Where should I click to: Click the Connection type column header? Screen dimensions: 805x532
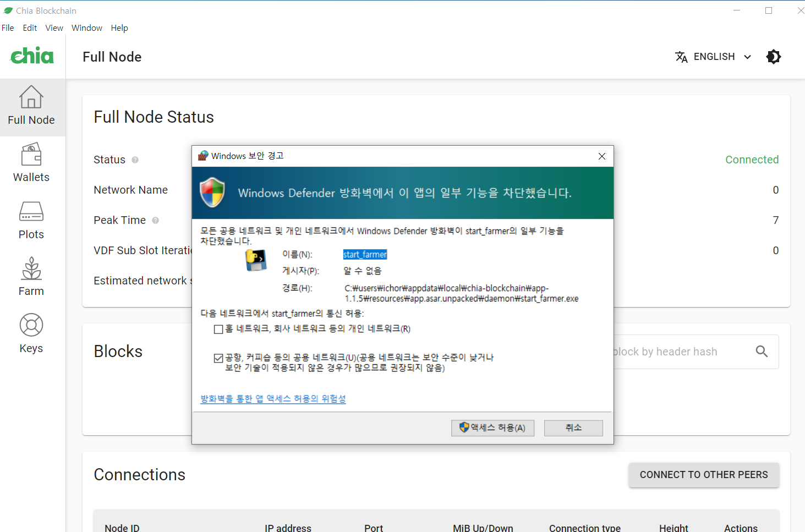click(x=585, y=528)
